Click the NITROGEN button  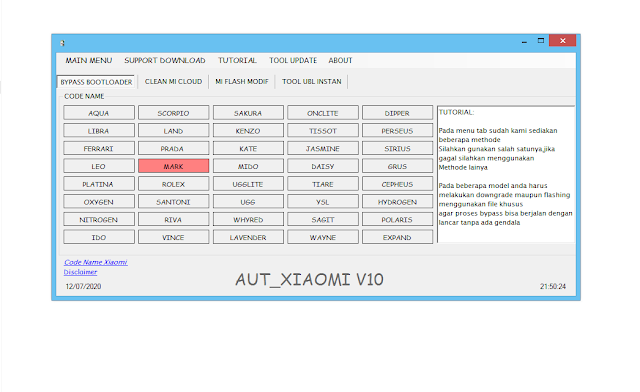click(x=99, y=219)
